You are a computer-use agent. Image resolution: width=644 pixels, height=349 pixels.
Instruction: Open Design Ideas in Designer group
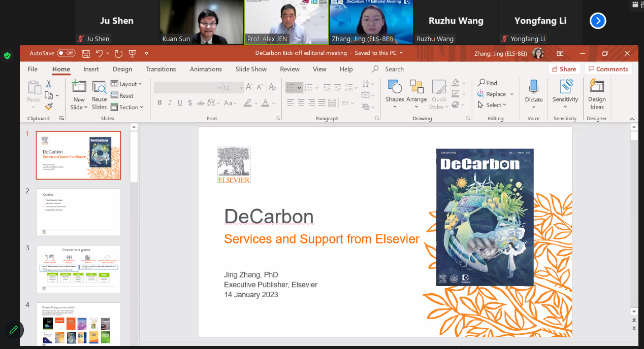click(596, 95)
